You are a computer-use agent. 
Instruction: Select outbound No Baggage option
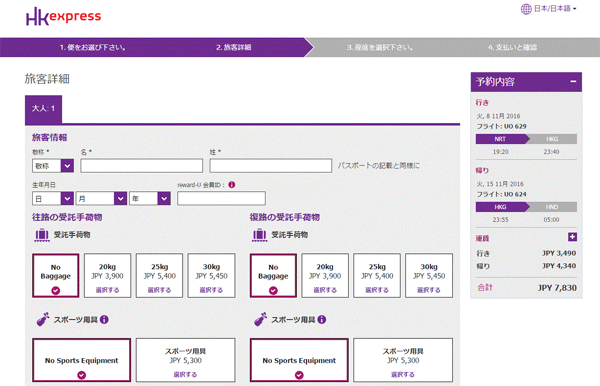[x=56, y=275]
